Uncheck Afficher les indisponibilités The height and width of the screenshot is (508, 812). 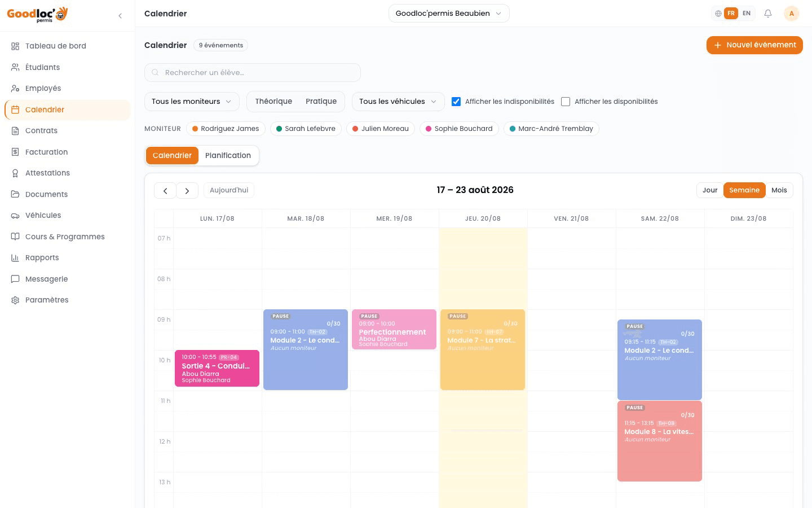tap(456, 102)
